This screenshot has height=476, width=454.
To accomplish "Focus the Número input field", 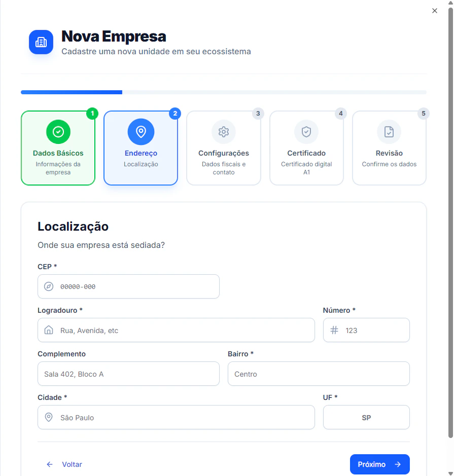I will (366, 330).
